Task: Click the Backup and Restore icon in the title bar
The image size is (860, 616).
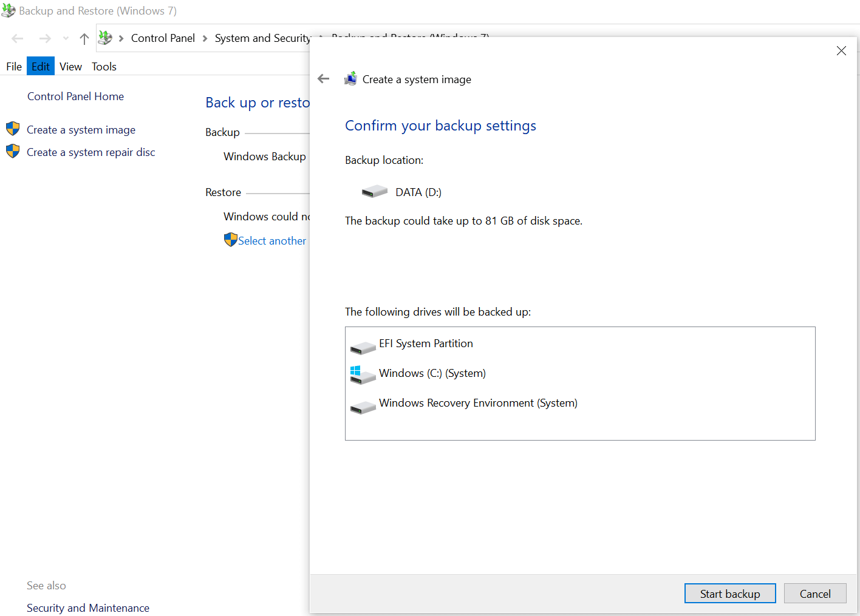Action: pos(9,10)
